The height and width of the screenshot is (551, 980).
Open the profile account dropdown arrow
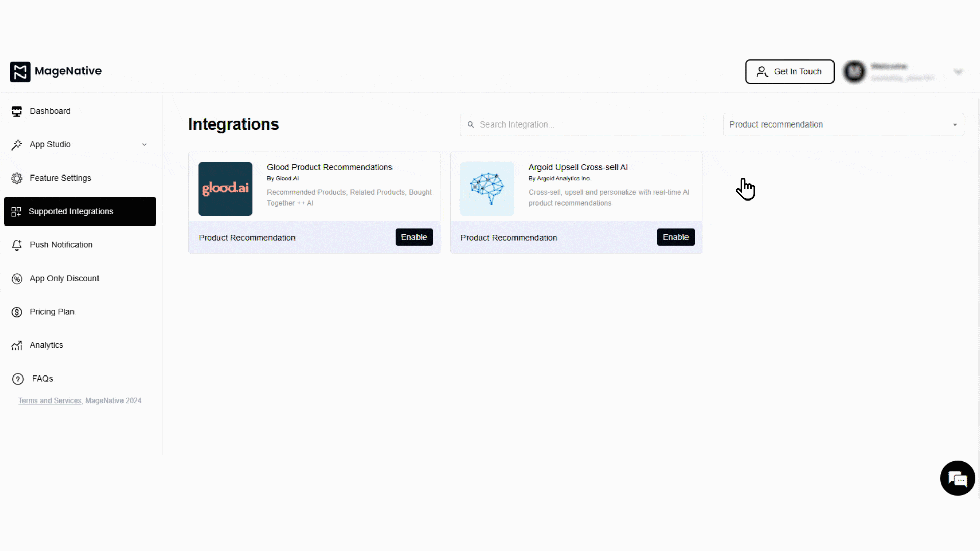959,71
